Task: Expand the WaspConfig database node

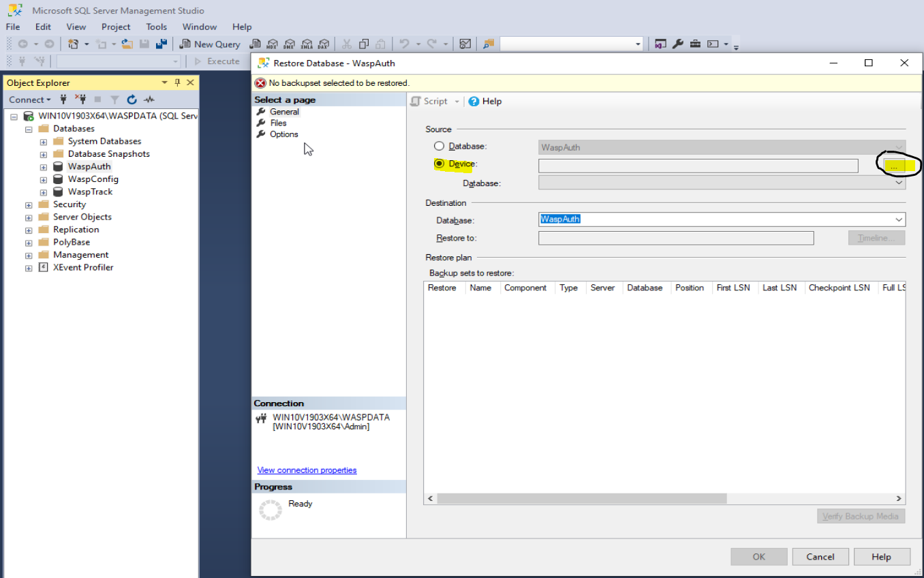Action: point(44,179)
